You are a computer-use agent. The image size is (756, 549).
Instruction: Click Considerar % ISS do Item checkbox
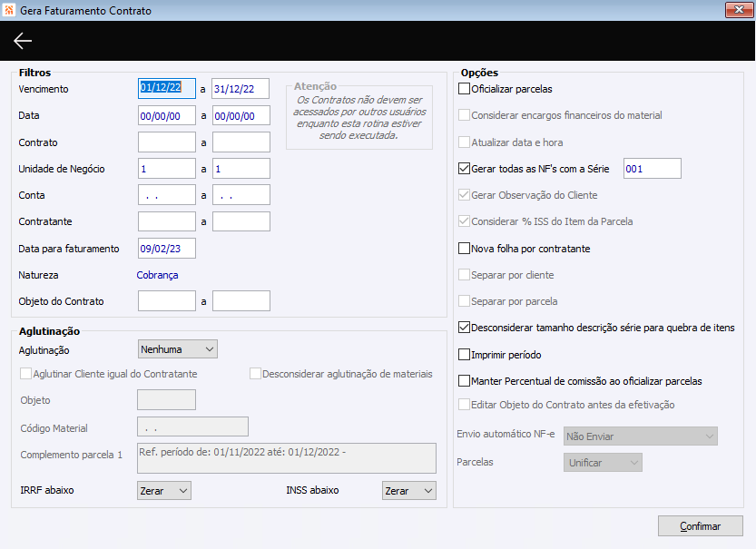coord(464,221)
